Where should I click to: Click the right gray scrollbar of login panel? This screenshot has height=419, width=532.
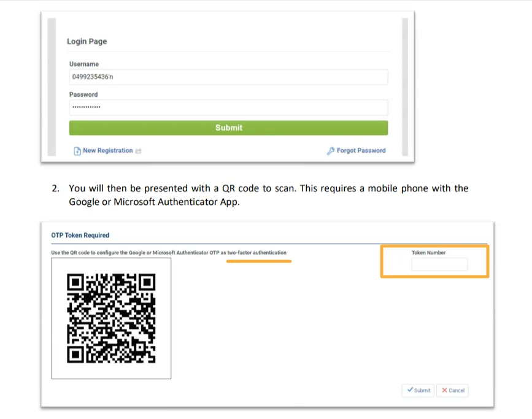[405, 87]
